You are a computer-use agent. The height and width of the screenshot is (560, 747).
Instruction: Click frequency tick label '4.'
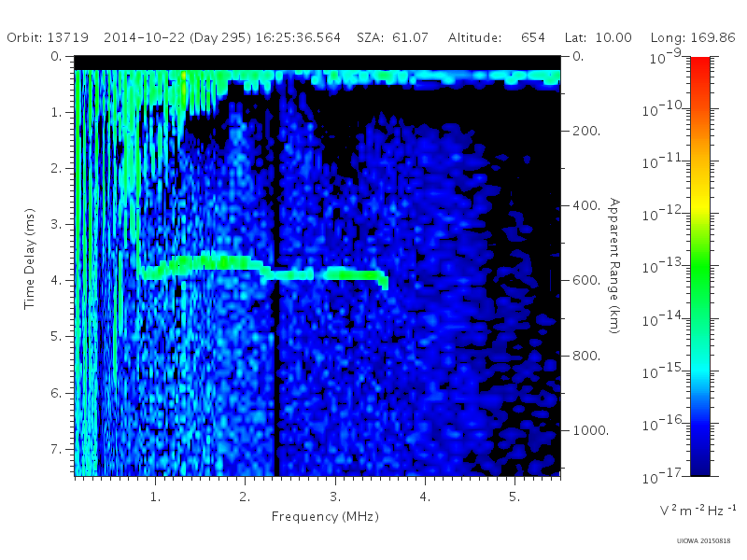pyautogui.click(x=425, y=497)
